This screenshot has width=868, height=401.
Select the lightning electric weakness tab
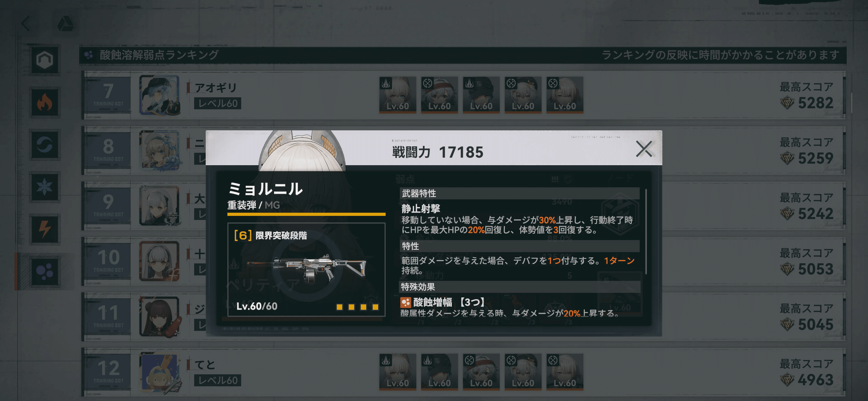[45, 229]
